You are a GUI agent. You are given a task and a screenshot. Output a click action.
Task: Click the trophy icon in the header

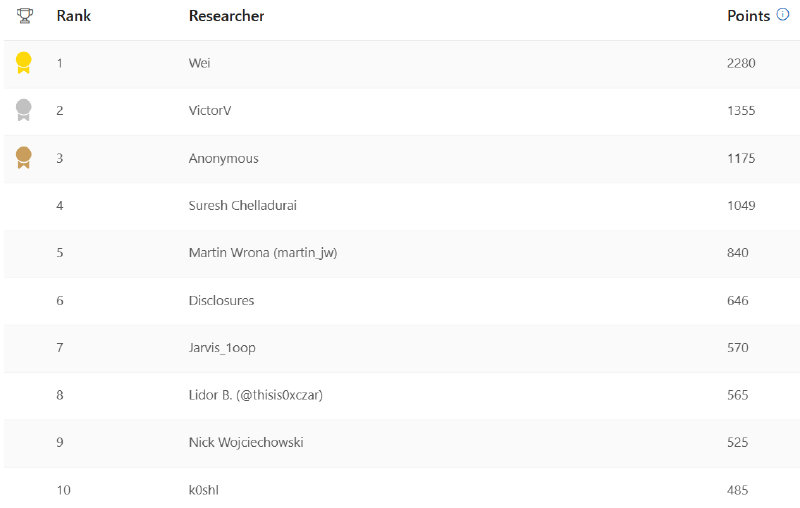point(24,16)
